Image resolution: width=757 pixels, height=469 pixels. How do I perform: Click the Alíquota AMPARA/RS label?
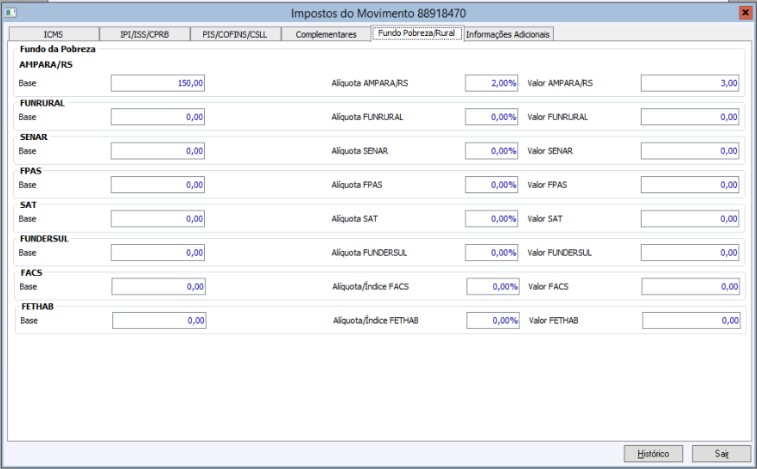point(370,83)
